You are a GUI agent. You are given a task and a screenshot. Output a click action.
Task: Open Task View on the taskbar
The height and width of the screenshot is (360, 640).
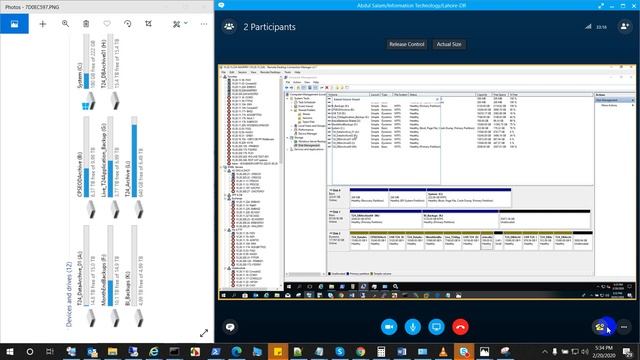[50, 351]
